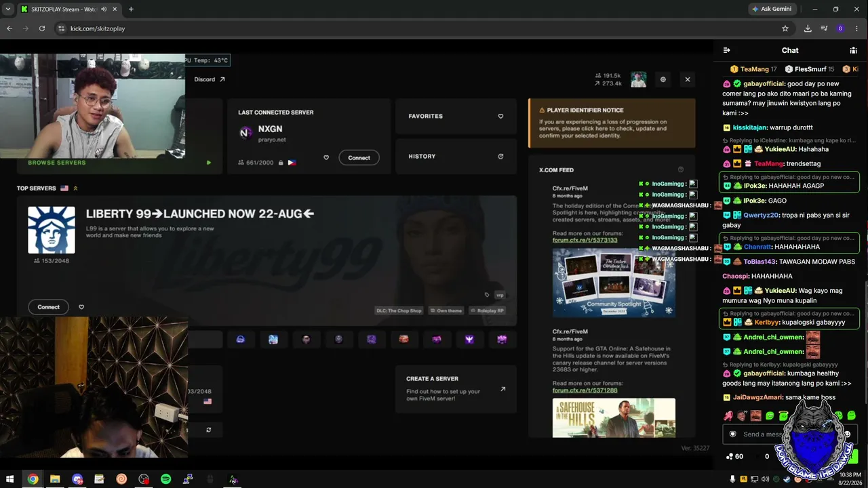
Task: Select the sixth server icon in the carousel
Action: point(403,340)
